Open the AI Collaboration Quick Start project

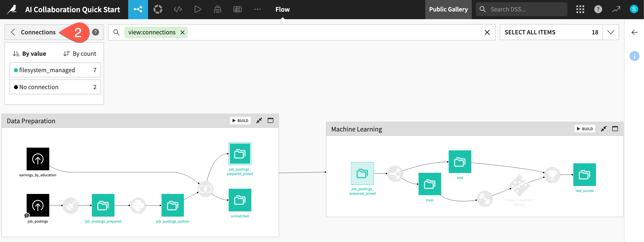(x=72, y=9)
